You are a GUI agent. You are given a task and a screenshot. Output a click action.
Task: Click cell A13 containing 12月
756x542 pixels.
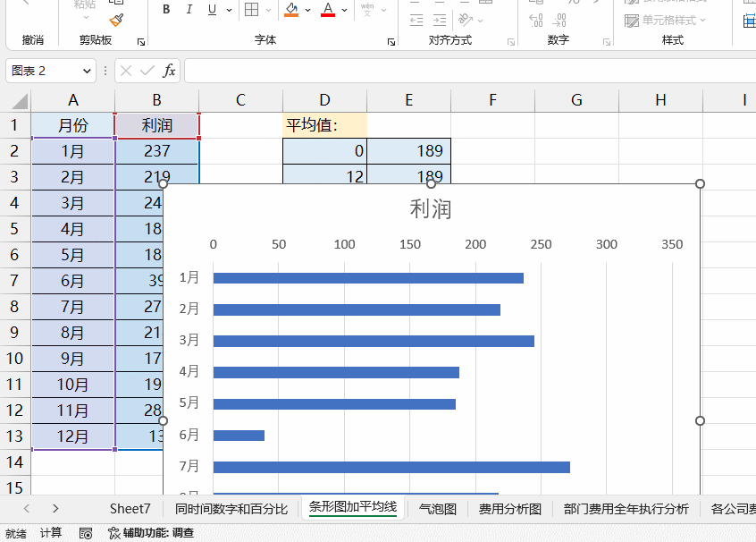pos(72,436)
